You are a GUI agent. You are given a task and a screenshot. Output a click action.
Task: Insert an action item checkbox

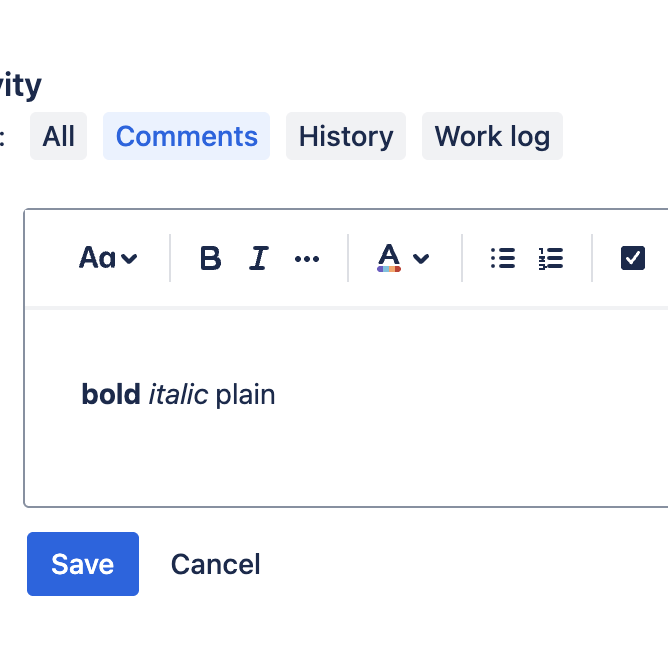click(633, 258)
